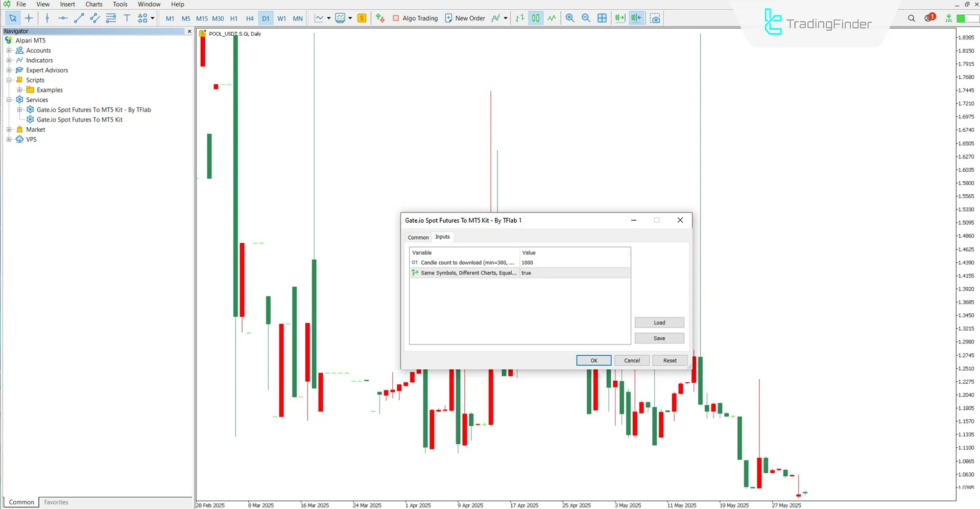Confirm script settings with OK
The image size is (980, 509).
tap(593, 360)
